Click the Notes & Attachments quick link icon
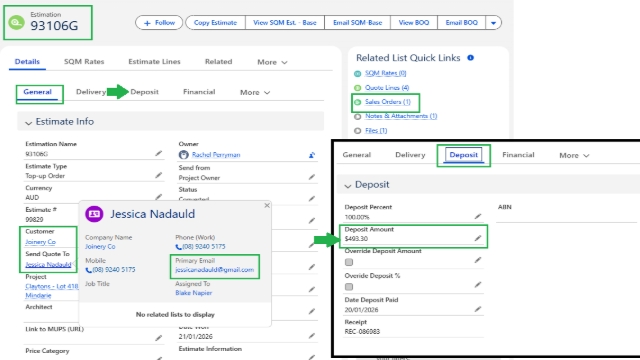Viewport: 640px width, 360px height. click(x=358, y=117)
